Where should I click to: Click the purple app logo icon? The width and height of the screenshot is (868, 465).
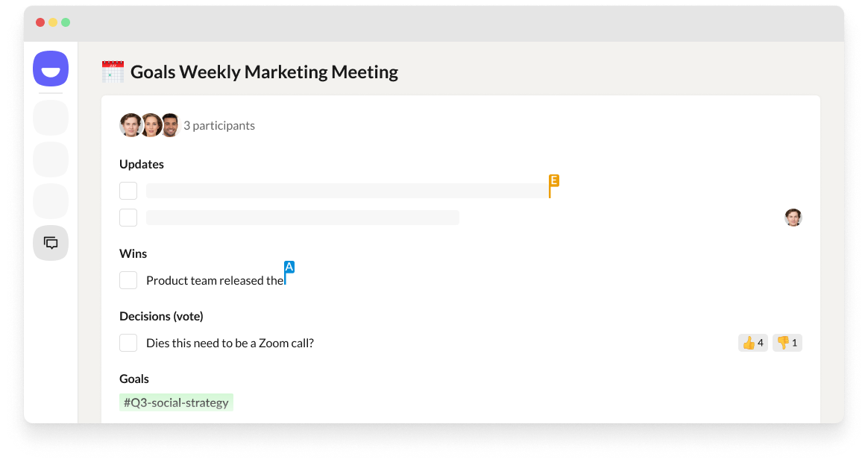point(51,70)
